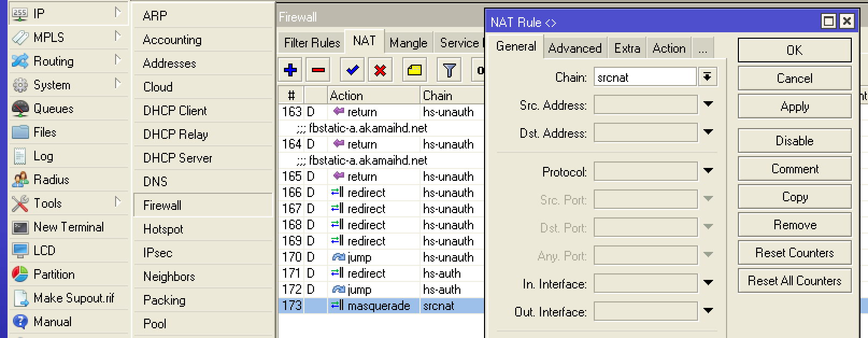Screen dimensions: 868x338
Task: Expand the Dst. Address field
Action: point(708,132)
